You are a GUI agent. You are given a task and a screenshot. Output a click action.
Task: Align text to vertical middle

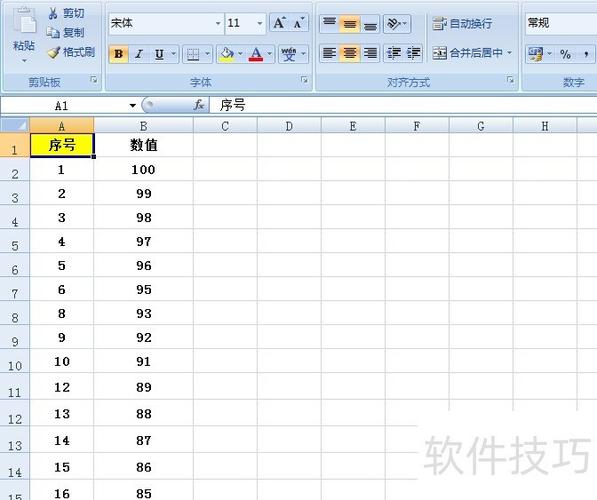click(x=350, y=24)
